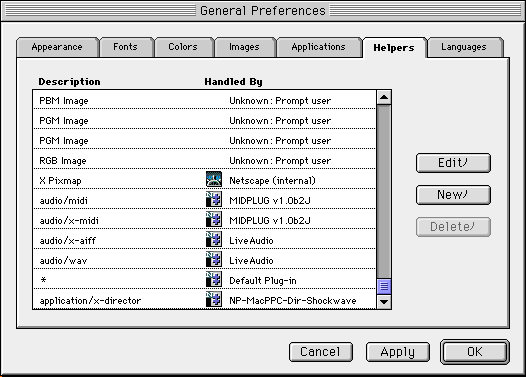The image size is (526, 377).
Task: Click the General Preferences title bar
Action: pos(263,11)
